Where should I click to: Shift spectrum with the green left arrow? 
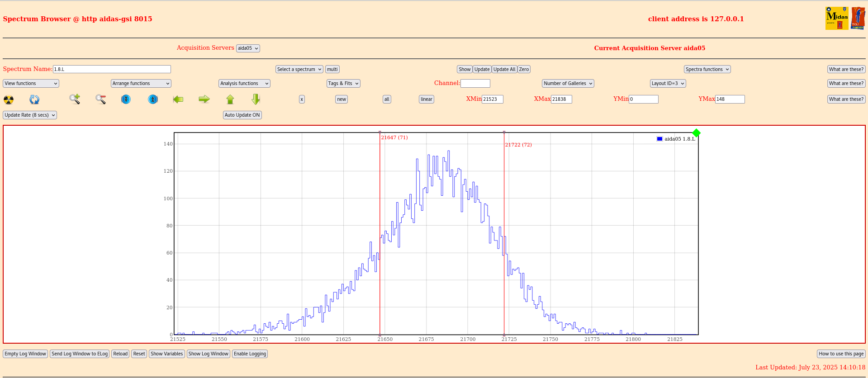[x=178, y=99]
